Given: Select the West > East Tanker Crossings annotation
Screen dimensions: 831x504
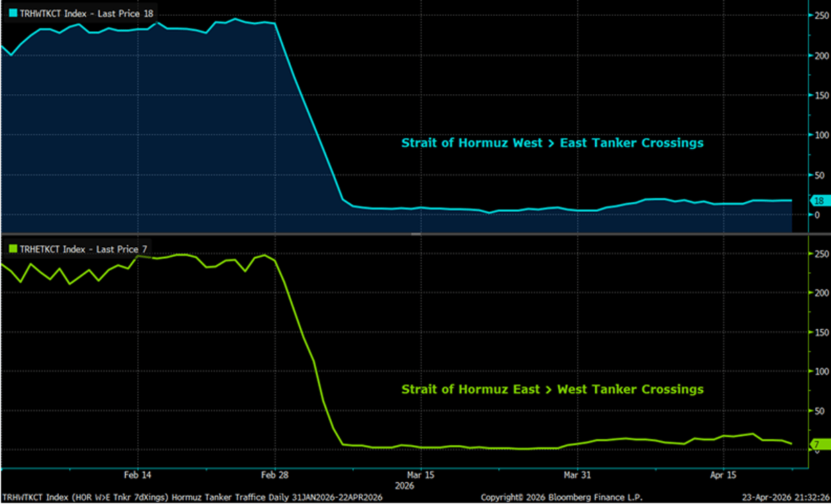Looking at the screenshot, I should pos(552,143).
